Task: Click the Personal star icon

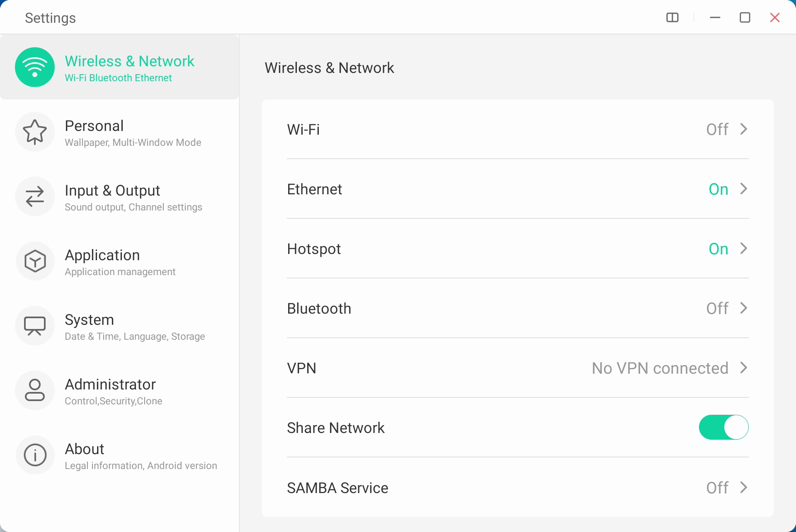Action: click(x=35, y=132)
